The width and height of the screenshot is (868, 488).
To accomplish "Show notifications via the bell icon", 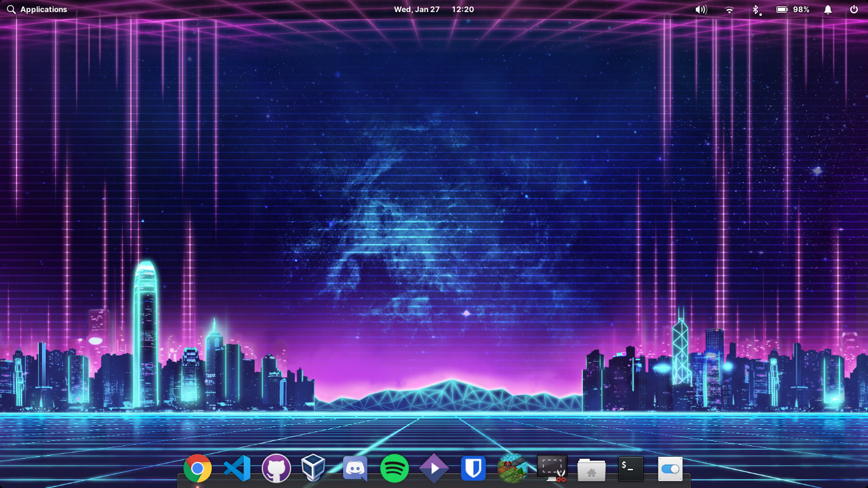I will pyautogui.click(x=828, y=10).
